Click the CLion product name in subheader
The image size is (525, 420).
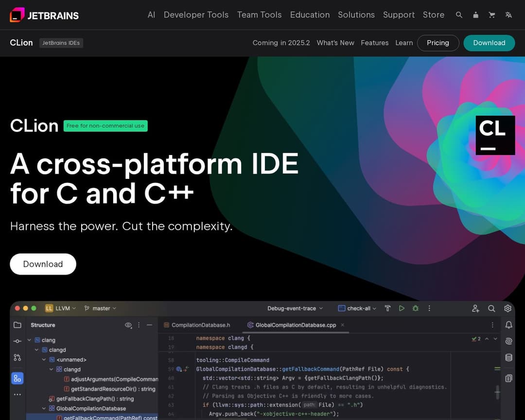(21, 43)
